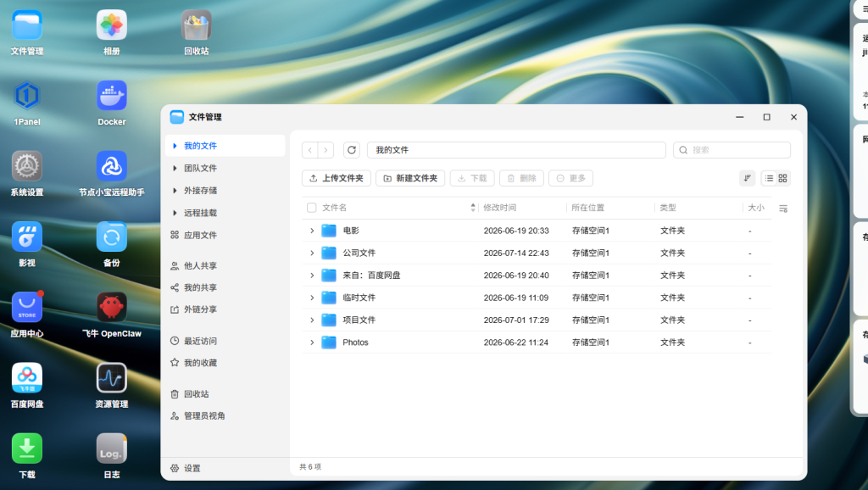This screenshot has width=868, height=490.
Task: Launch 飞牛 OpenClaw desktop icon
Action: [x=111, y=307]
